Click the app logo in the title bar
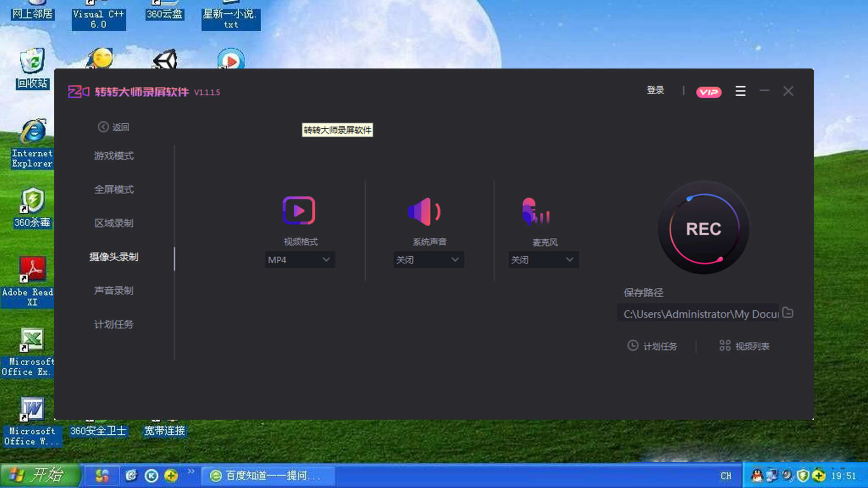 (x=79, y=92)
